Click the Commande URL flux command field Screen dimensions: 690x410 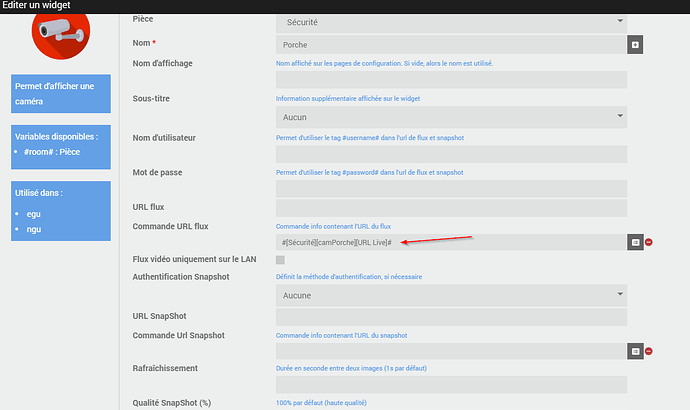click(451, 242)
